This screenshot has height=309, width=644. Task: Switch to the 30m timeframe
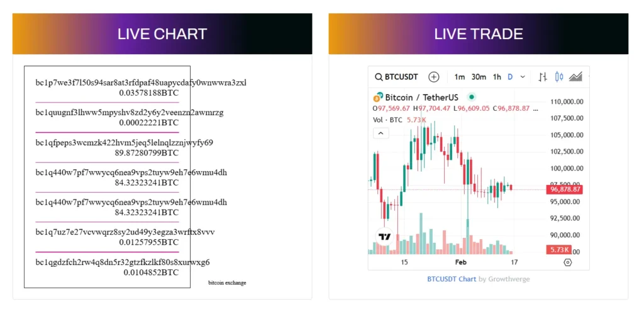pos(479,77)
